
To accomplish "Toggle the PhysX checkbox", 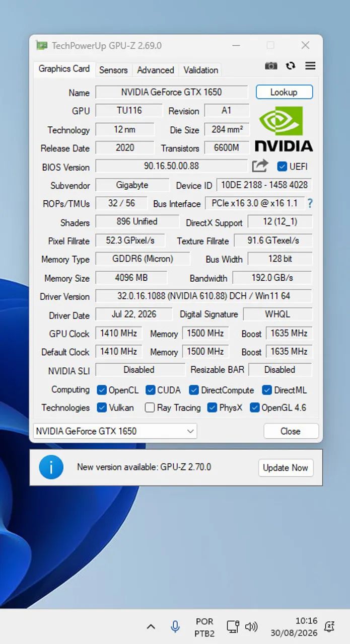I will coord(212,408).
